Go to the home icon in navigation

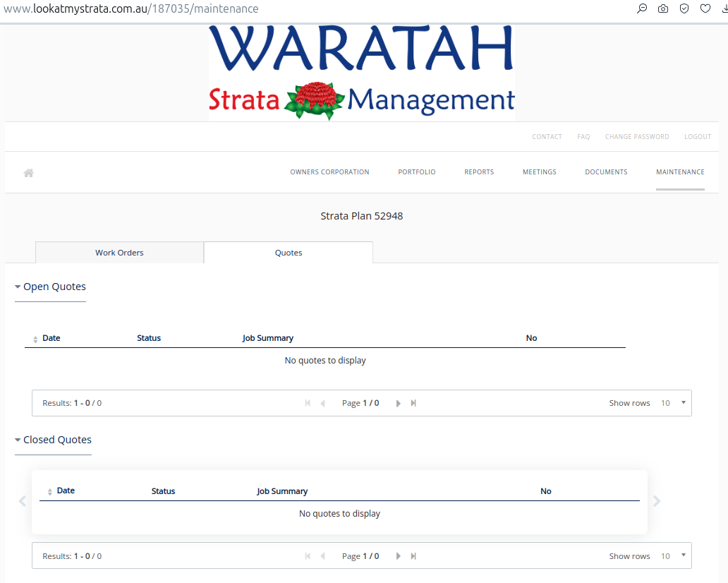coord(29,173)
